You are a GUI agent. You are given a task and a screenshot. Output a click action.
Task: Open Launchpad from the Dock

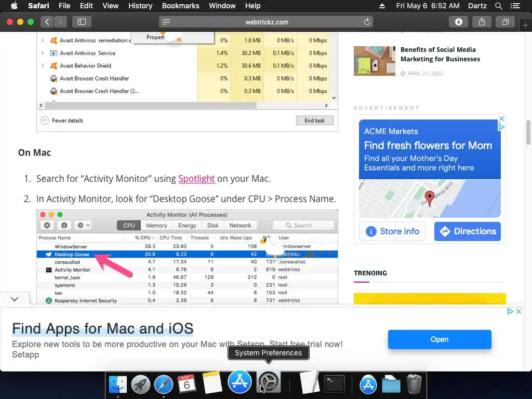pos(140,384)
